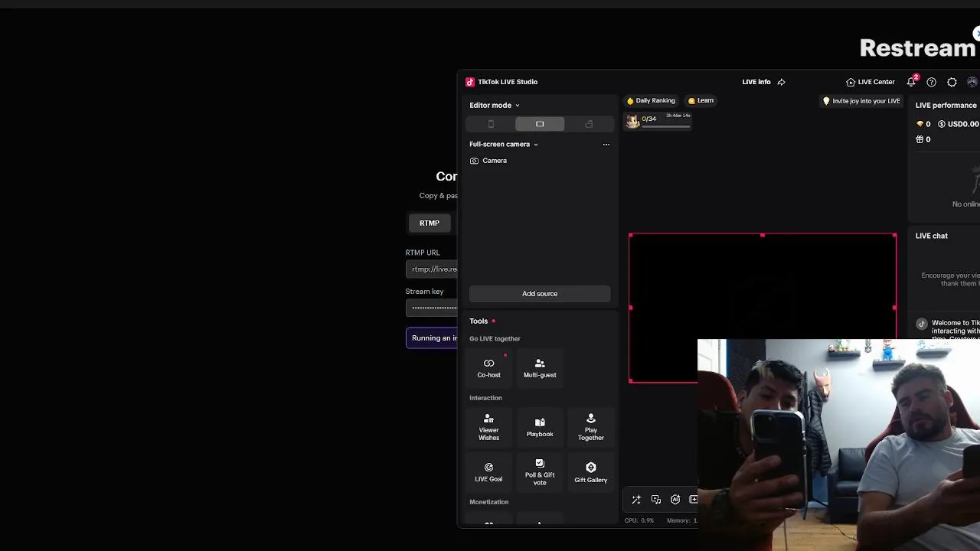Click the TikTok LIVE Studio logo

coord(470,82)
